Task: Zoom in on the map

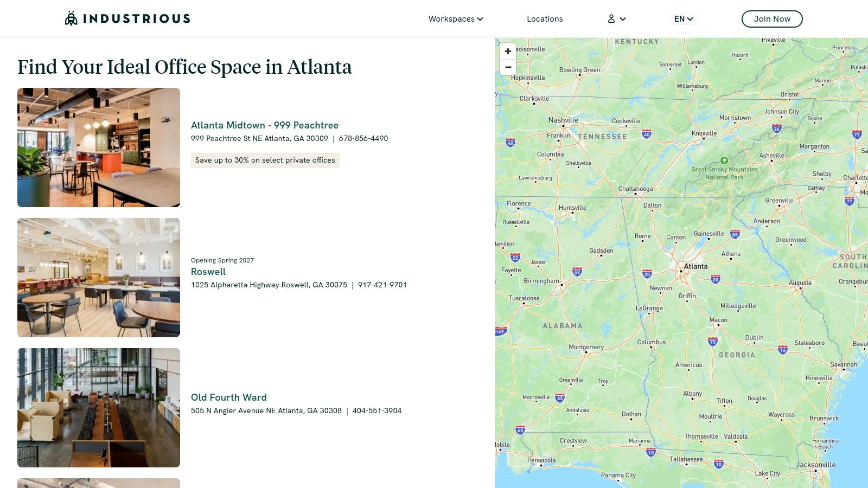Action: tap(508, 52)
